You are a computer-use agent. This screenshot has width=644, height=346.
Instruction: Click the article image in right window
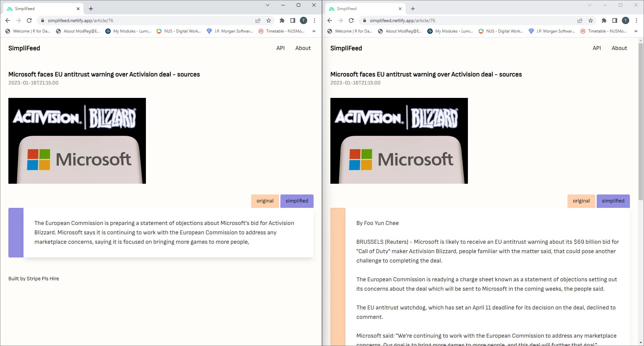[x=399, y=141]
